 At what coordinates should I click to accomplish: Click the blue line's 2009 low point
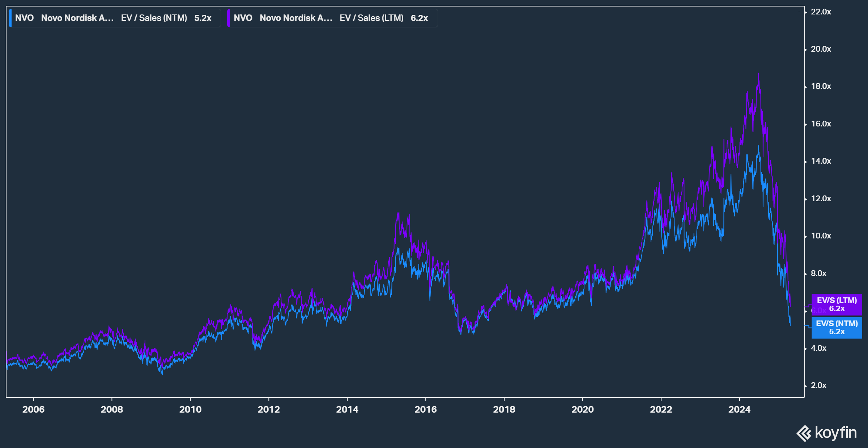pos(162,374)
